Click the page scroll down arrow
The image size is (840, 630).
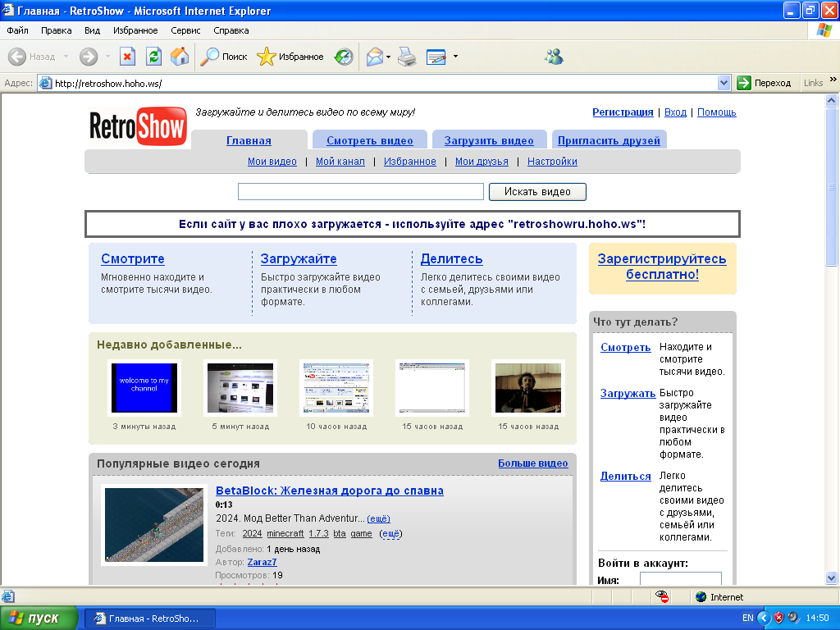click(832, 577)
